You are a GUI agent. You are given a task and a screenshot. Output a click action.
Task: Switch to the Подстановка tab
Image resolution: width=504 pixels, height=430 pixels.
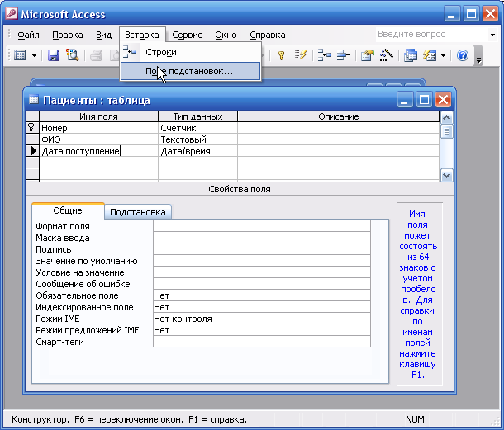(x=138, y=212)
